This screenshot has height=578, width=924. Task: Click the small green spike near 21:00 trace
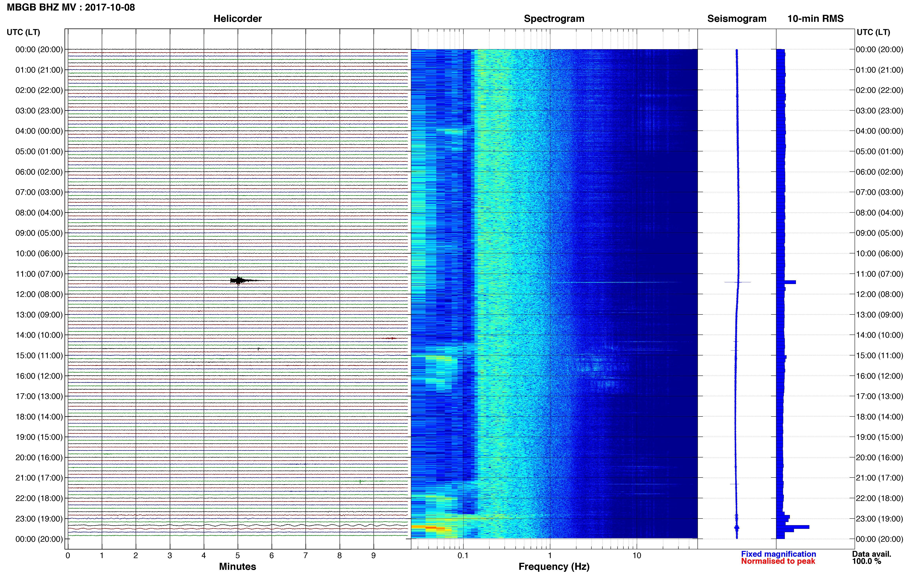point(360,482)
